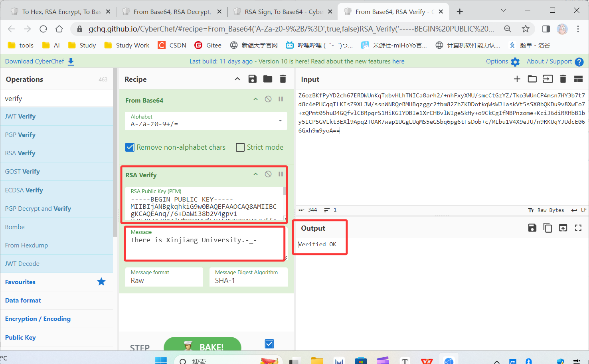Open the Message format dropdown
This screenshot has width=589, height=364.
(x=164, y=277)
